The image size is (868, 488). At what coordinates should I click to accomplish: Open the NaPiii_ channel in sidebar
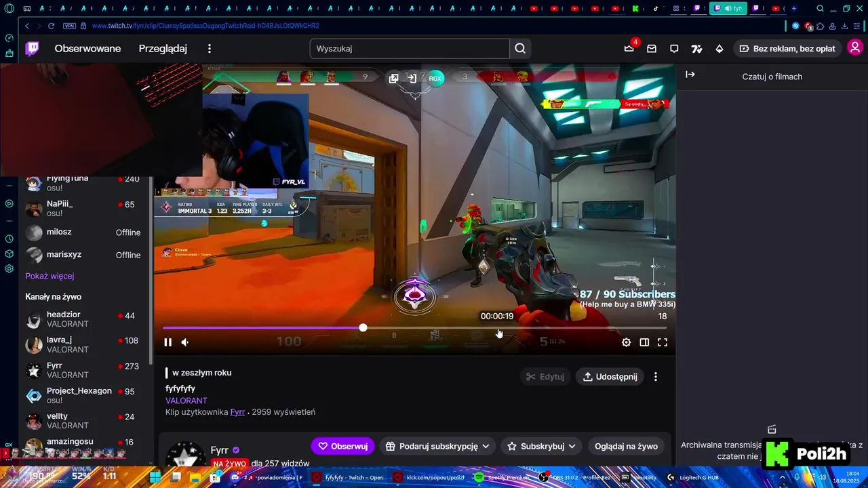pos(83,208)
